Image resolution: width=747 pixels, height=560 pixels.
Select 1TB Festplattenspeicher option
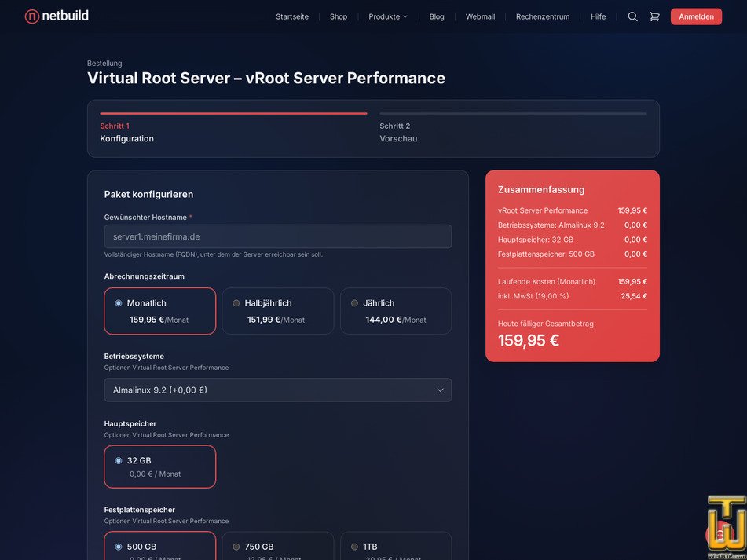pos(396,546)
